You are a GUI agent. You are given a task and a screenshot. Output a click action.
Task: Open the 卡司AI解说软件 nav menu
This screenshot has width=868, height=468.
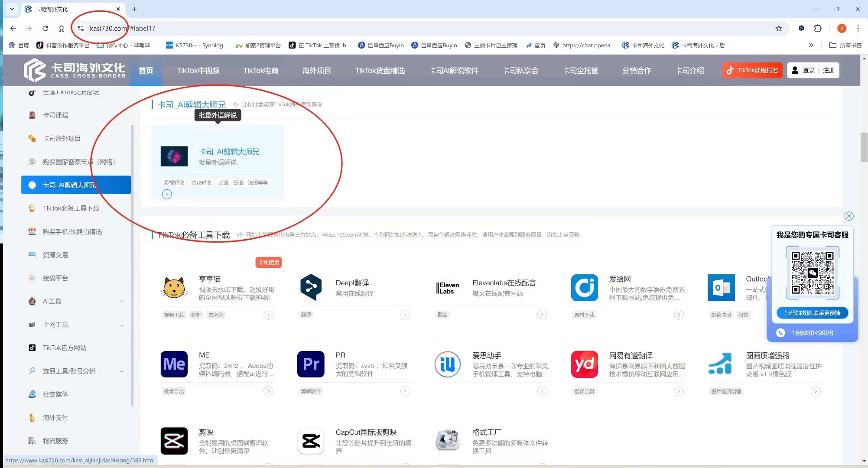click(x=454, y=70)
